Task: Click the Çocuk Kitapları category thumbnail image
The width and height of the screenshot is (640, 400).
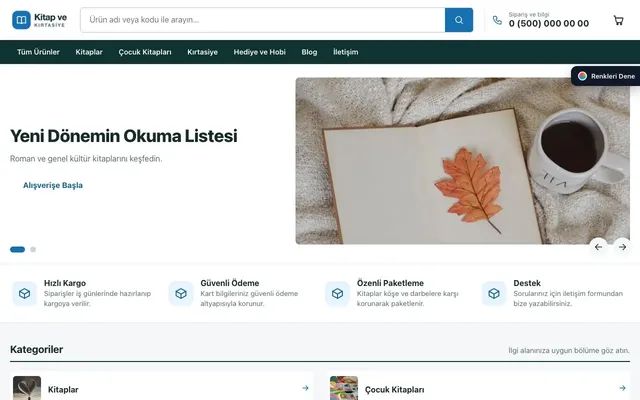Action: click(344, 388)
